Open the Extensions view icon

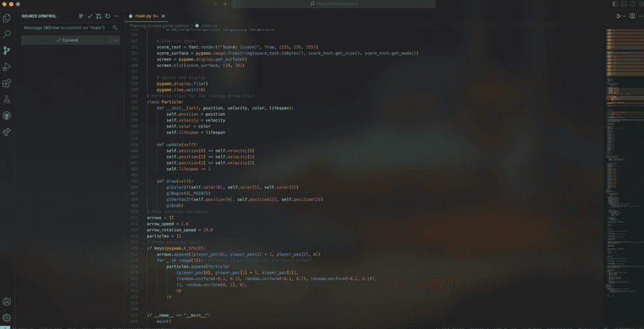click(7, 83)
